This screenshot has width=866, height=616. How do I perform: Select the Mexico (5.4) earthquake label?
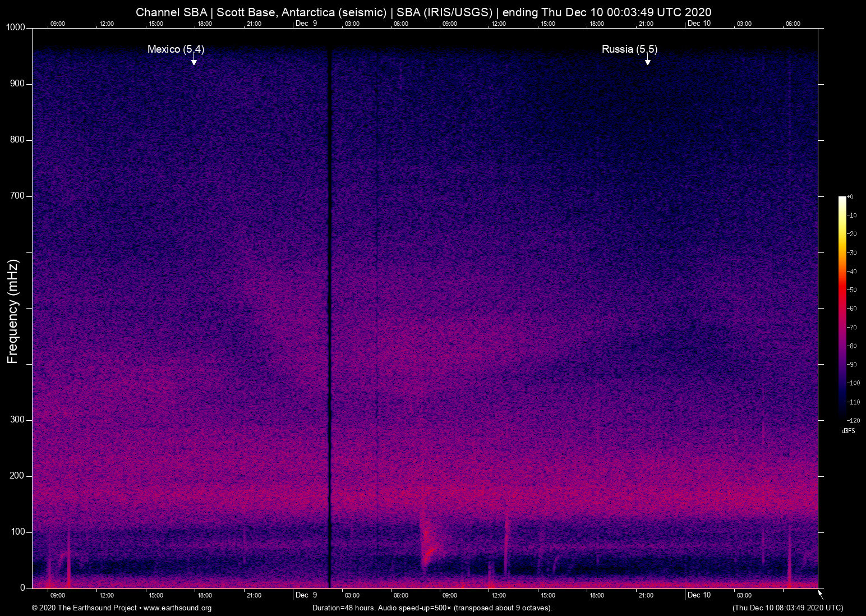176,49
